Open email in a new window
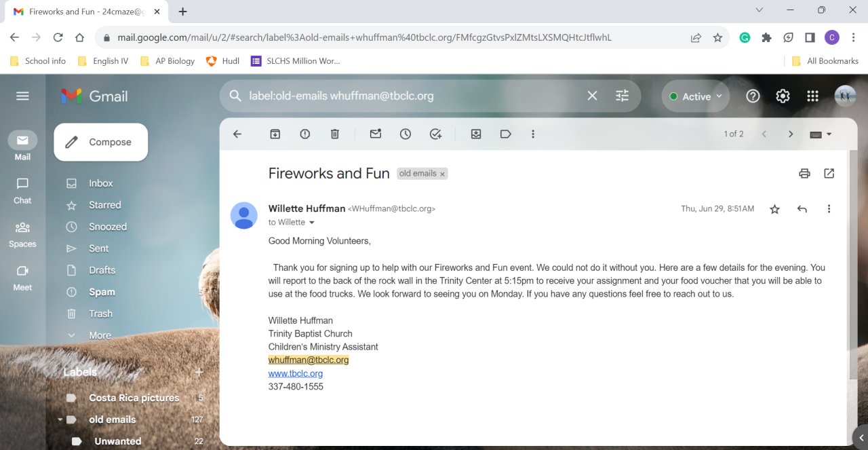This screenshot has height=450, width=868. (829, 173)
